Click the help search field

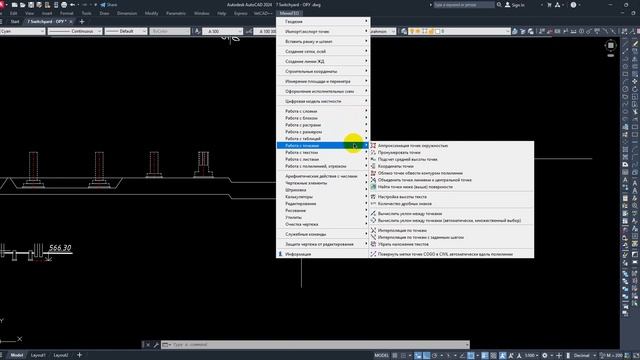click(464, 5)
